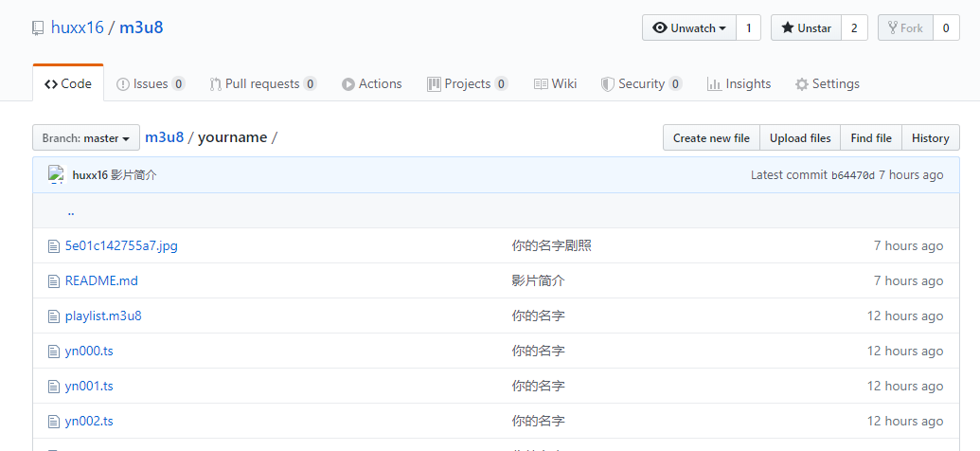Open yn002.ts row commit 你的名字
980x451 pixels.
click(538, 421)
